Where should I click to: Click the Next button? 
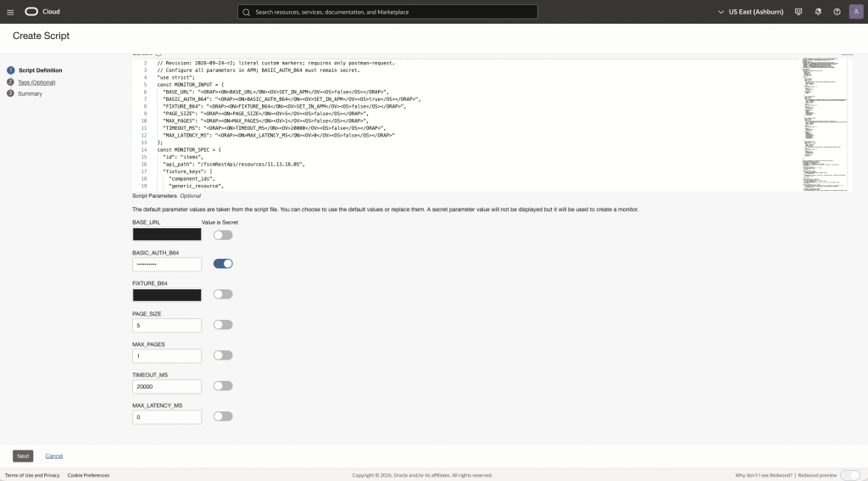[23, 456]
